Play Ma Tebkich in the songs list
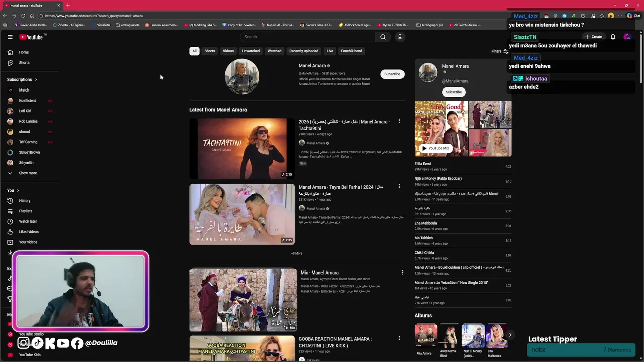 [463, 240]
